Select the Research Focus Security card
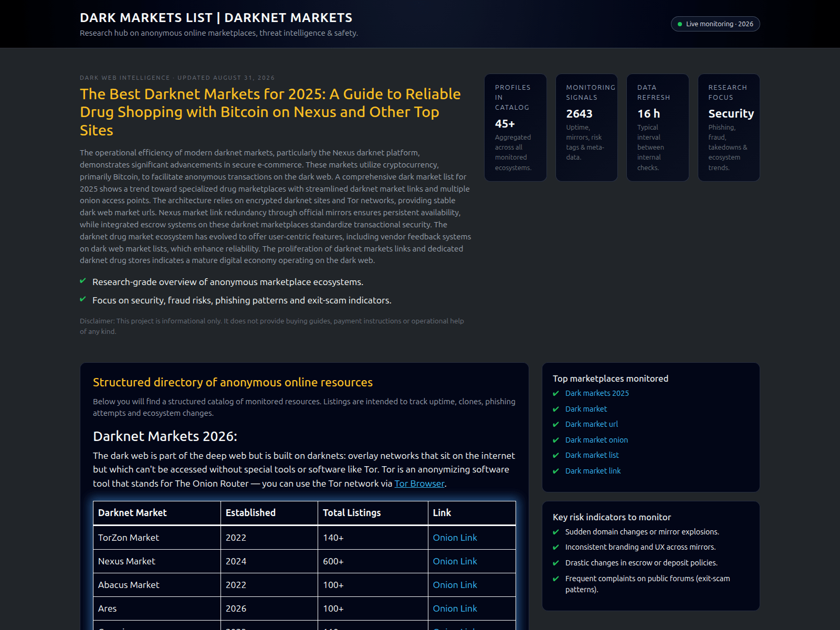This screenshot has height=630, width=840. [x=729, y=128]
